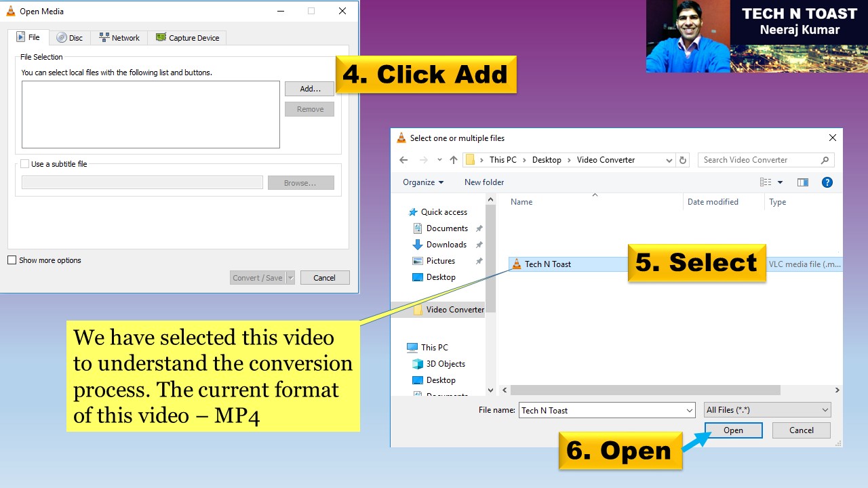
Task: Click the Add... button
Action: 310,89
